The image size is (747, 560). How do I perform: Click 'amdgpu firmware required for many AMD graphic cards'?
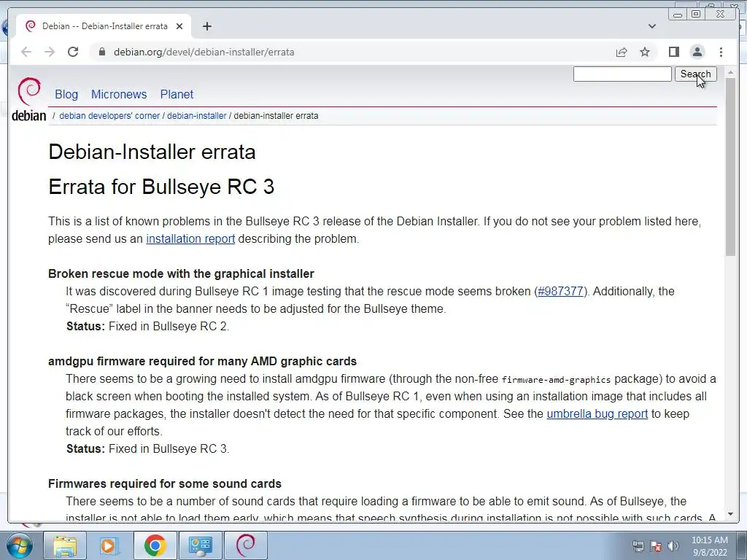(x=203, y=361)
